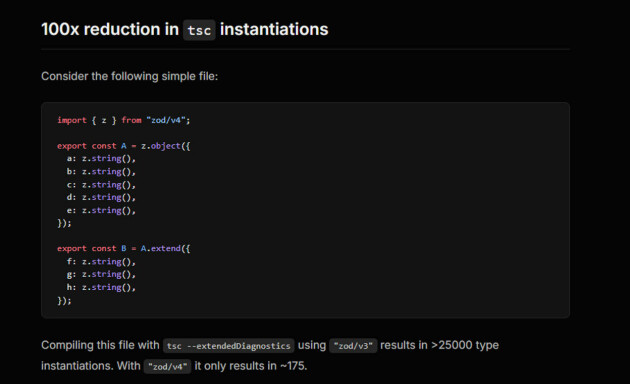630x384 pixels.
Task: Click the code line "h: z.string(),"
Action: pos(101,287)
